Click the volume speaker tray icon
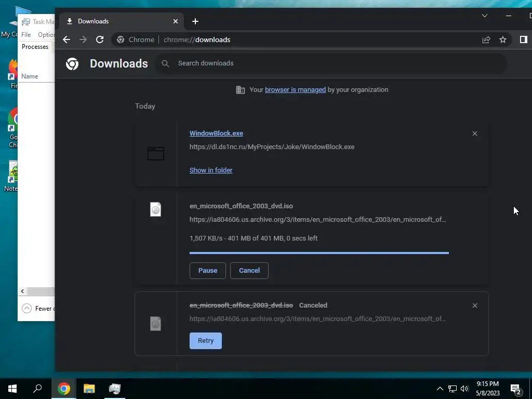532x399 pixels. [465, 389]
